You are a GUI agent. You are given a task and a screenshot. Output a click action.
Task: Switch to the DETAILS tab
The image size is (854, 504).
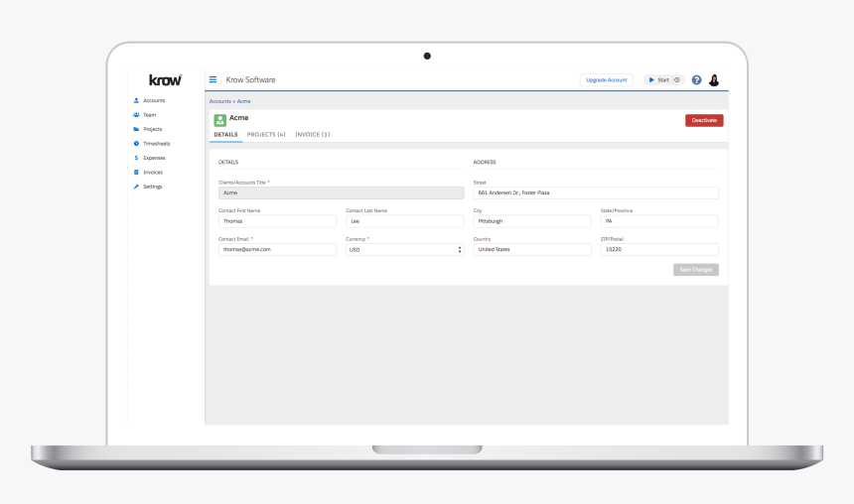225,135
